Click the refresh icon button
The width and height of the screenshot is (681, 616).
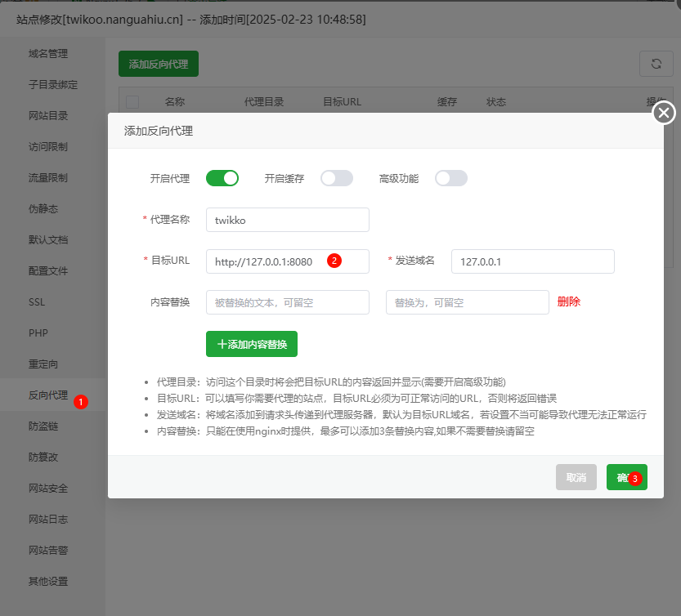click(x=655, y=64)
